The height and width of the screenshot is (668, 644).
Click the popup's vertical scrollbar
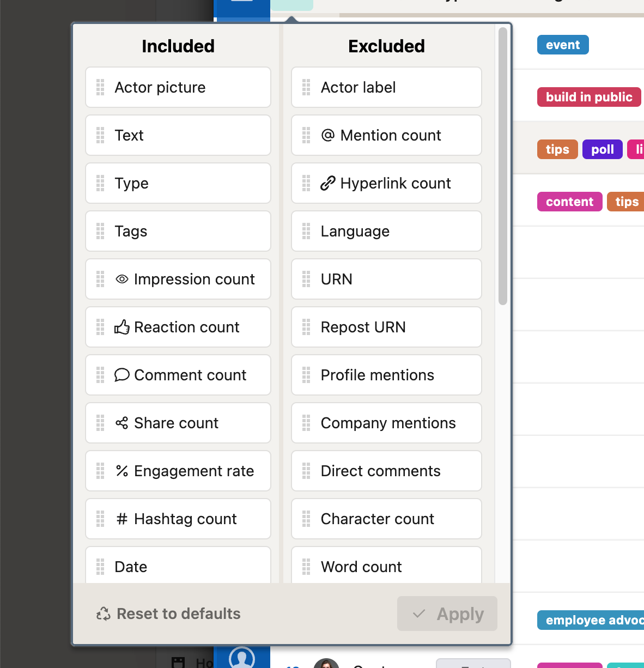click(502, 163)
